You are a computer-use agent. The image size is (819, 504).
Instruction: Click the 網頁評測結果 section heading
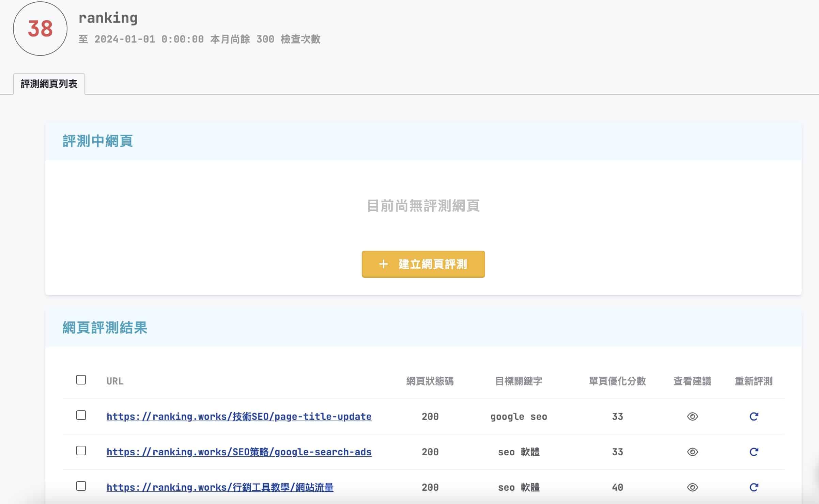click(x=105, y=328)
